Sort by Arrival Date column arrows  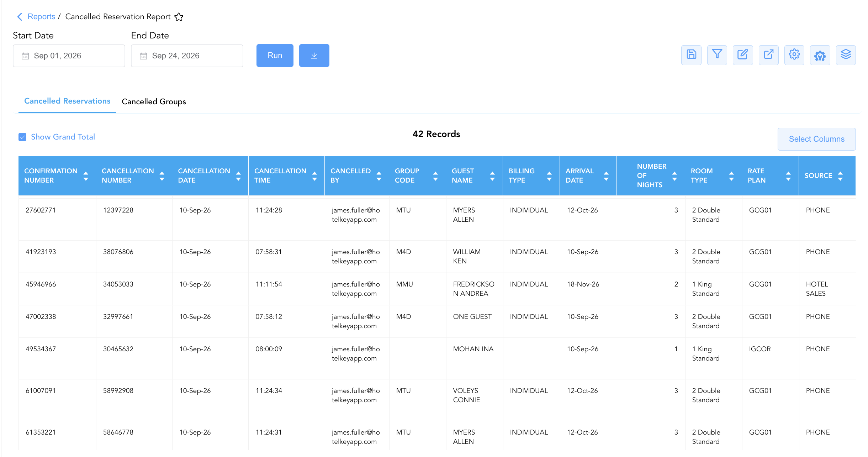point(606,176)
